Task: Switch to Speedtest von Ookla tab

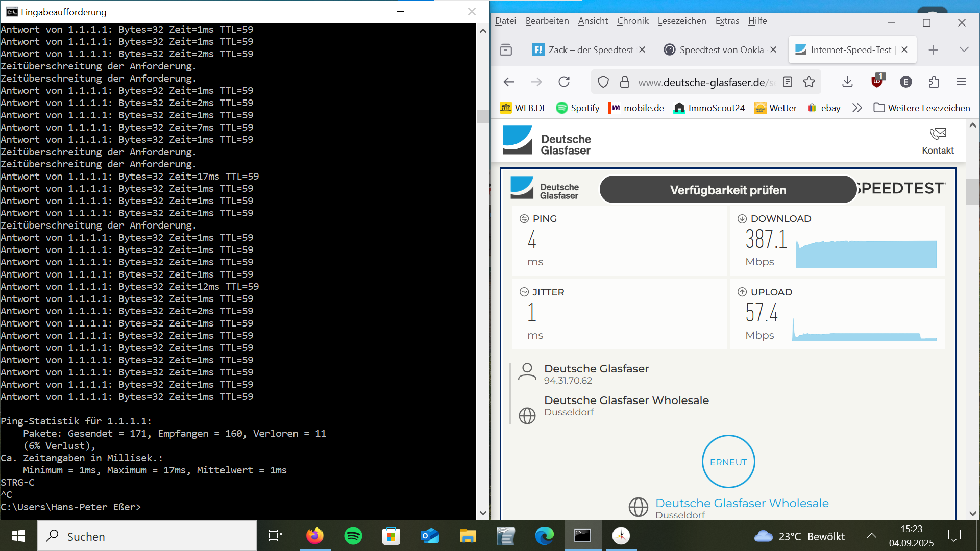Action: point(714,49)
